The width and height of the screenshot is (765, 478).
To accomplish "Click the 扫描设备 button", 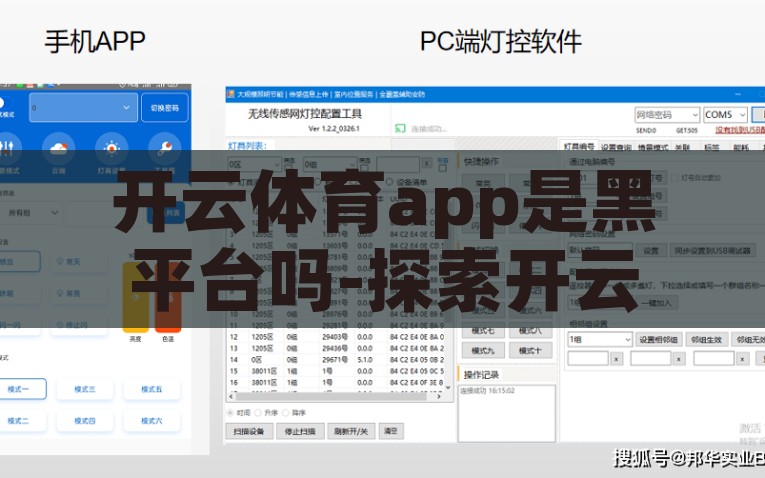I will [249, 431].
